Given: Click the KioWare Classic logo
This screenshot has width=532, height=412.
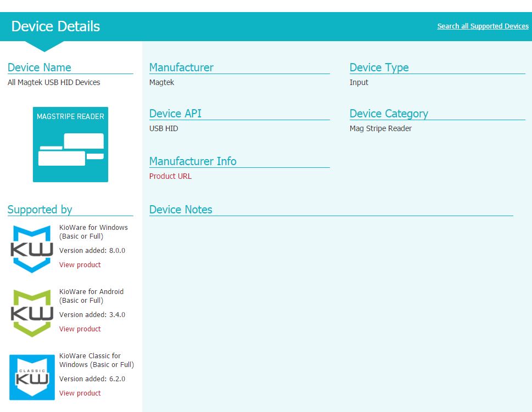Looking at the screenshot, I should (x=32, y=377).
